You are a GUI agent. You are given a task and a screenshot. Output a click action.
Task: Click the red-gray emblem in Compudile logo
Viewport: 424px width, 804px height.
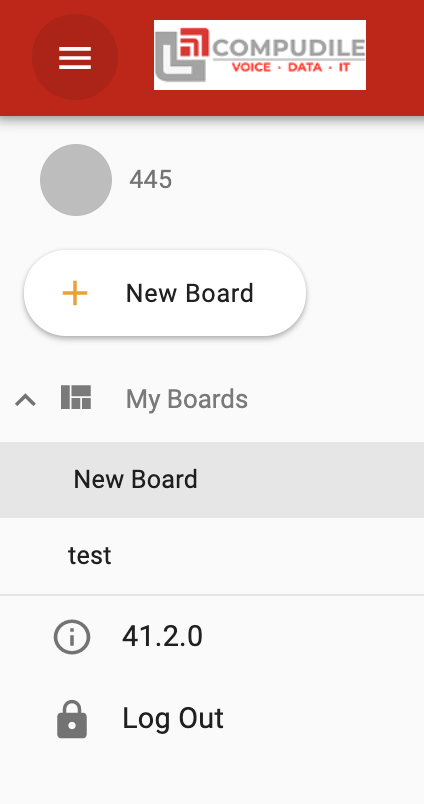[x=182, y=55]
